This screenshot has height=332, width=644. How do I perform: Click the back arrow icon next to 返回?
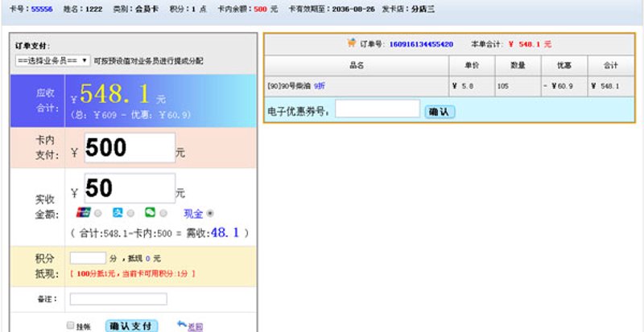coord(182,325)
